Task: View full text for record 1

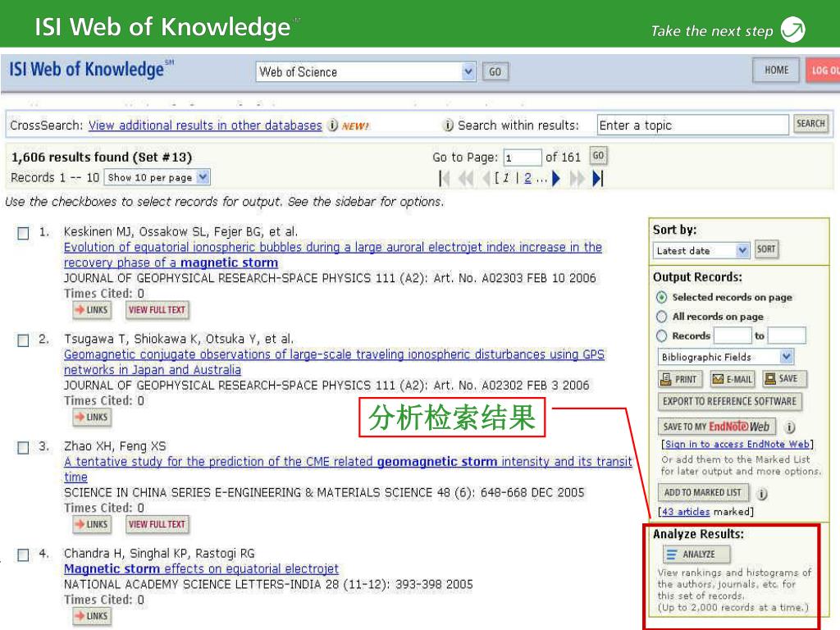Action: (x=157, y=309)
